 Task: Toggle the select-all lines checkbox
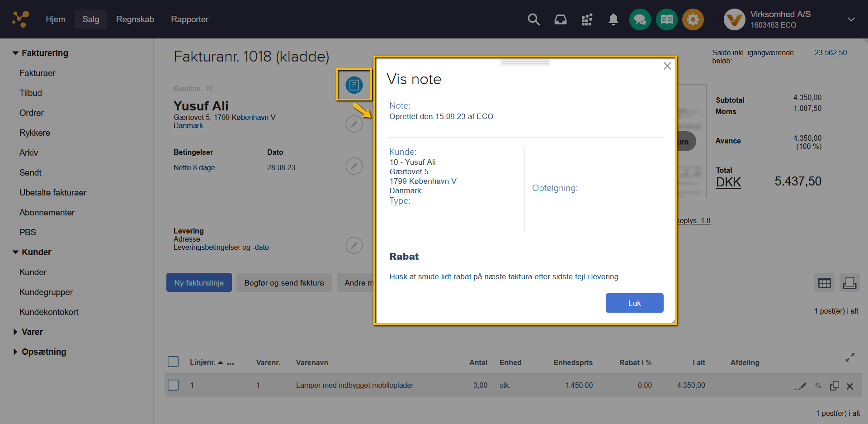tap(173, 362)
